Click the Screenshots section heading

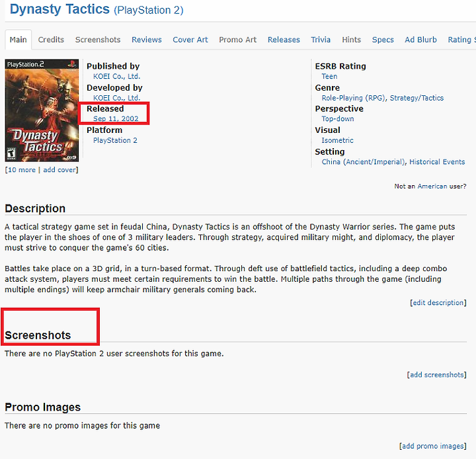click(x=38, y=335)
